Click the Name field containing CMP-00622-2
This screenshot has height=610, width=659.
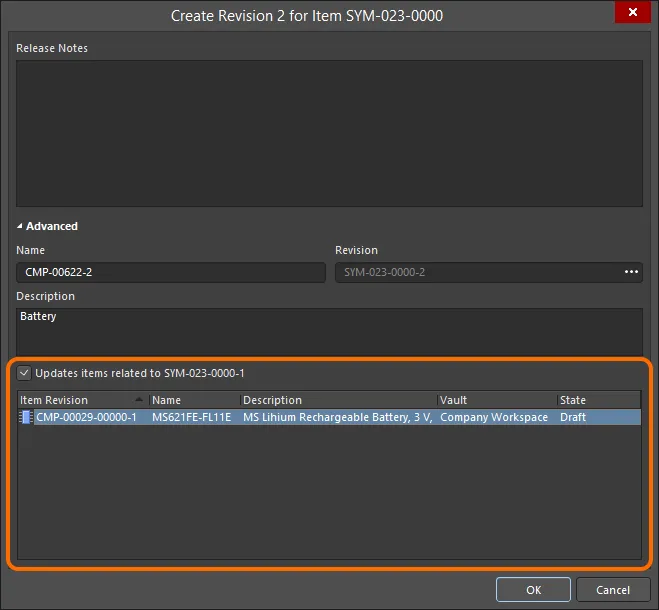(171, 272)
